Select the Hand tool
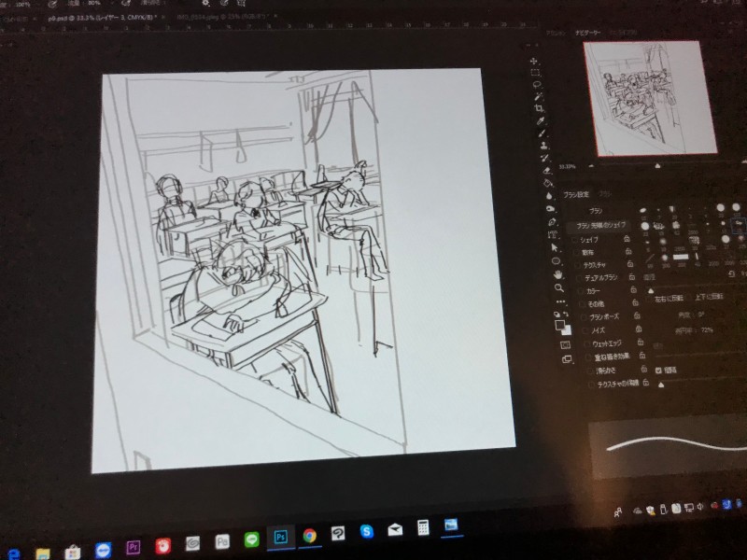This screenshot has height=560, width=747. (x=557, y=274)
